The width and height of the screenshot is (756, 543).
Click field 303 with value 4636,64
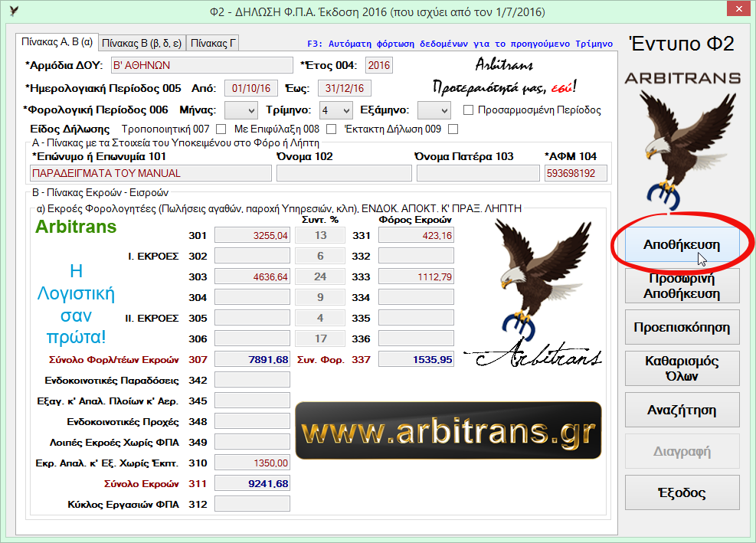tap(252, 276)
